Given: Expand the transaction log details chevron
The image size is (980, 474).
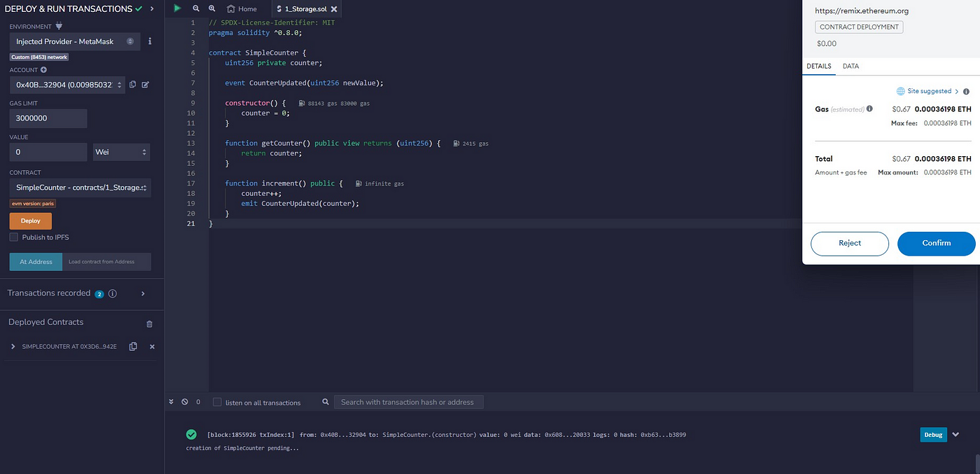Looking at the screenshot, I should pyautogui.click(x=956, y=435).
